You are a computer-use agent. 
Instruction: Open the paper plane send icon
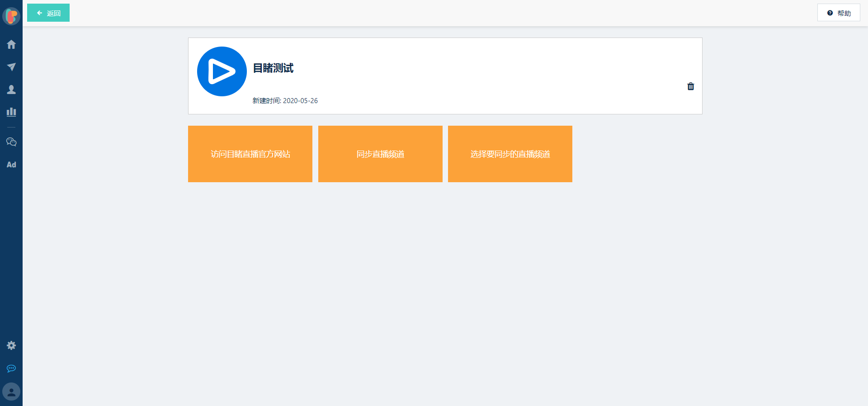click(x=11, y=67)
